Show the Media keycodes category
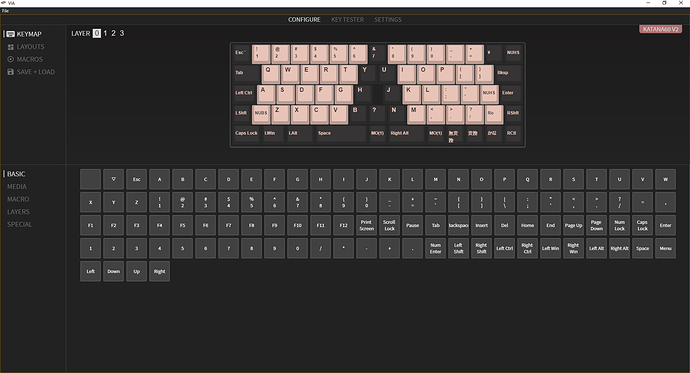 (17, 187)
